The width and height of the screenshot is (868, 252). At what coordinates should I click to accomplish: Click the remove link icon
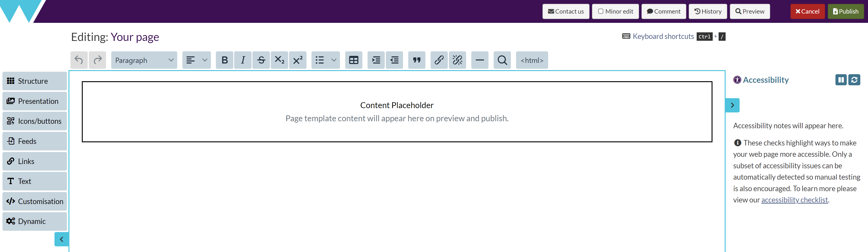coord(457,60)
